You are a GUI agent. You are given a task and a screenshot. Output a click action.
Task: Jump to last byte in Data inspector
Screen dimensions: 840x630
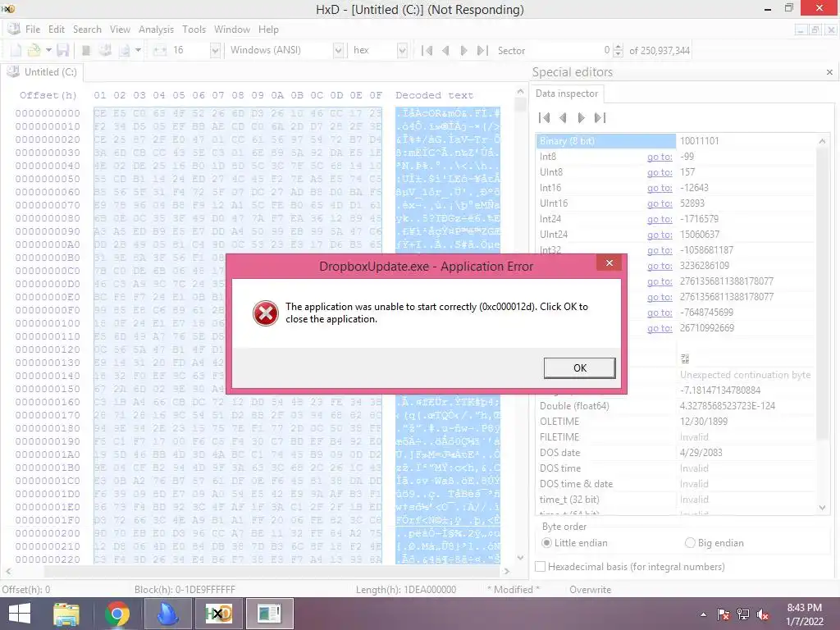[600, 118]
